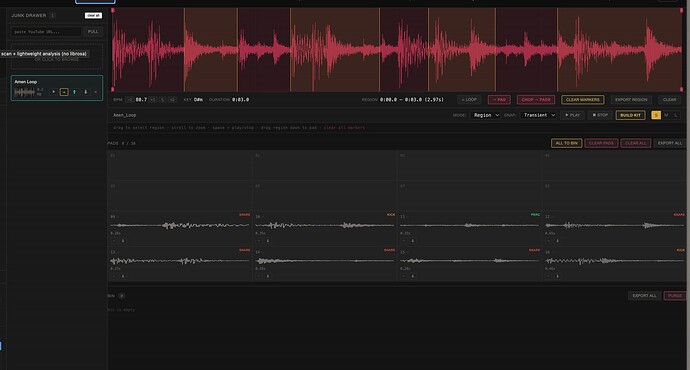Click the drop zone to browse files

57,57
